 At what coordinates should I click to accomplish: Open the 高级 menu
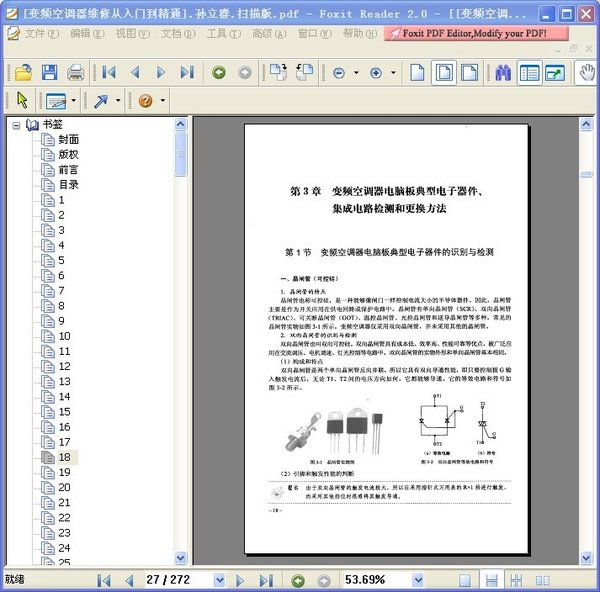(x=269, y=34)
